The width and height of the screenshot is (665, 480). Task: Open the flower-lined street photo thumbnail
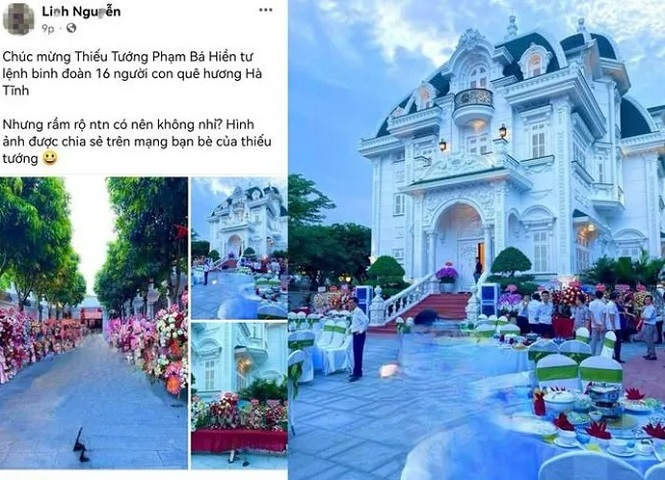click(x=94, y=323)
